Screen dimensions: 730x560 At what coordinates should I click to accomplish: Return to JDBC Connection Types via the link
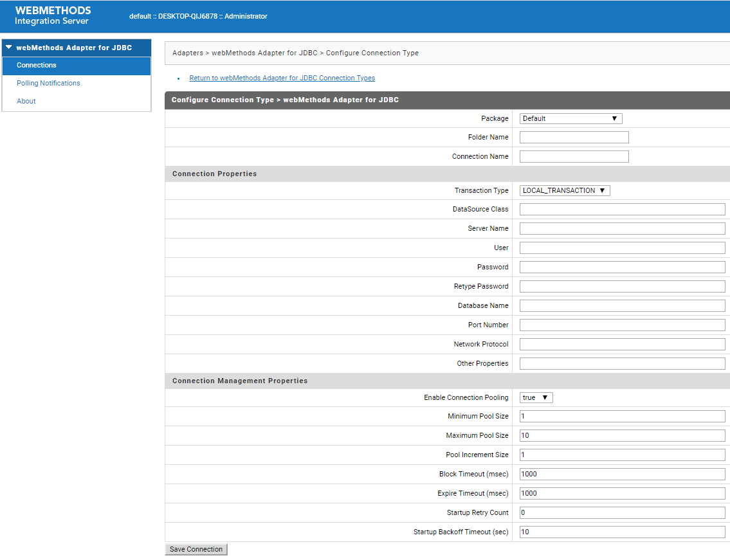[x=282, y=78]
